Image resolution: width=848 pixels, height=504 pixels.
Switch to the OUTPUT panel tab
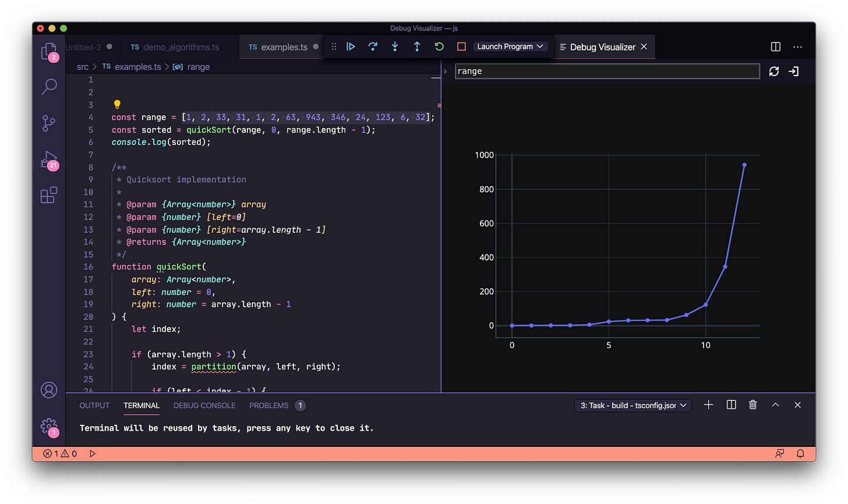[x=94, y=406]
